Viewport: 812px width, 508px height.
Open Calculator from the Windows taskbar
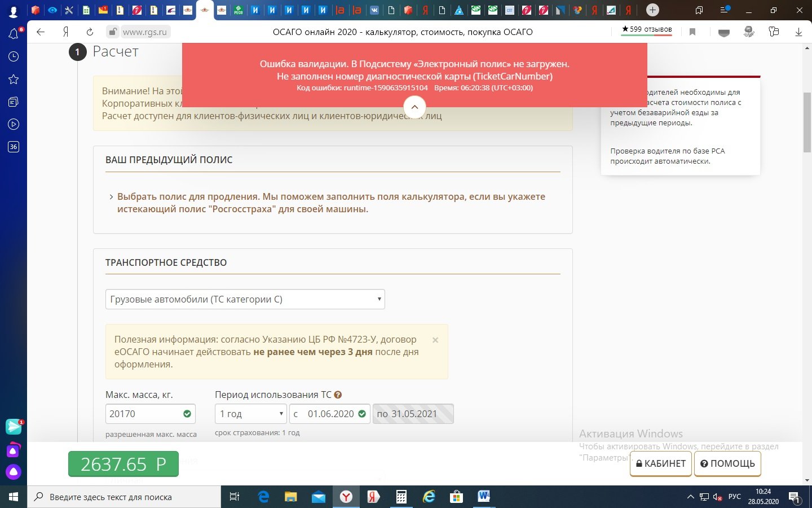pos(401,497)
